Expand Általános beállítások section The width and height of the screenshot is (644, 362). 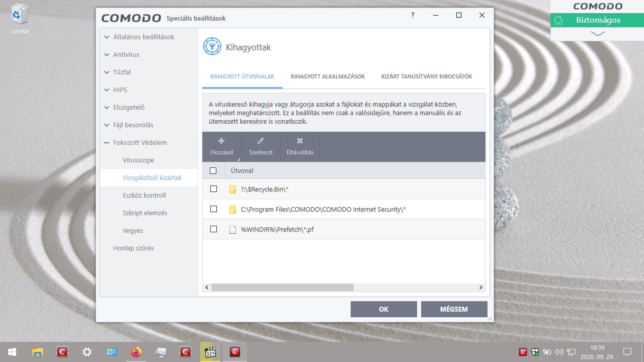click(x=107, y=37)
